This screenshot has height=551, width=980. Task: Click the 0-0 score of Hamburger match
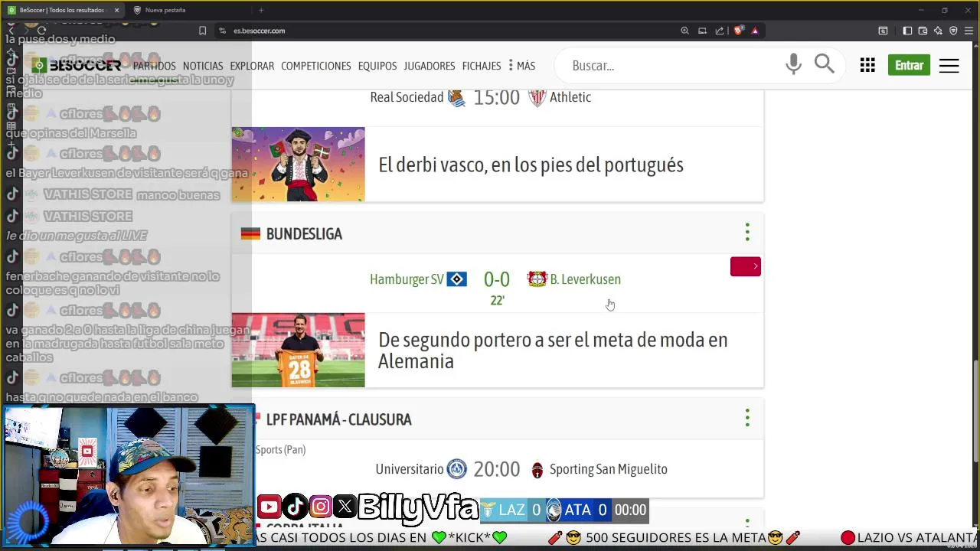tap(497, 279)
